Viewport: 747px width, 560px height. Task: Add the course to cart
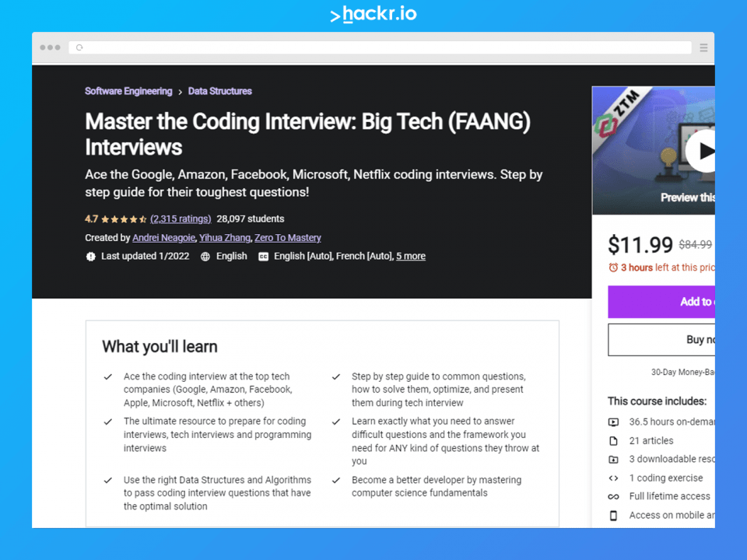(x=661, y=302)
